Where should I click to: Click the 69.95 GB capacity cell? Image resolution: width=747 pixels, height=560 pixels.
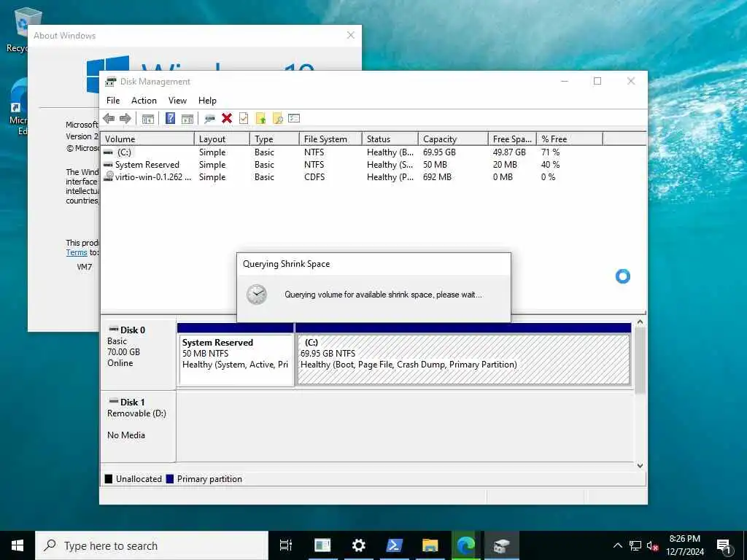click(x=439, y=152)
